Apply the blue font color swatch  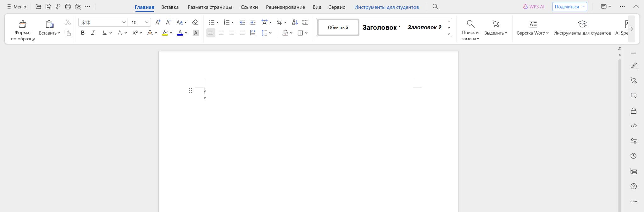pyautogui.click(x=180, y=33)
